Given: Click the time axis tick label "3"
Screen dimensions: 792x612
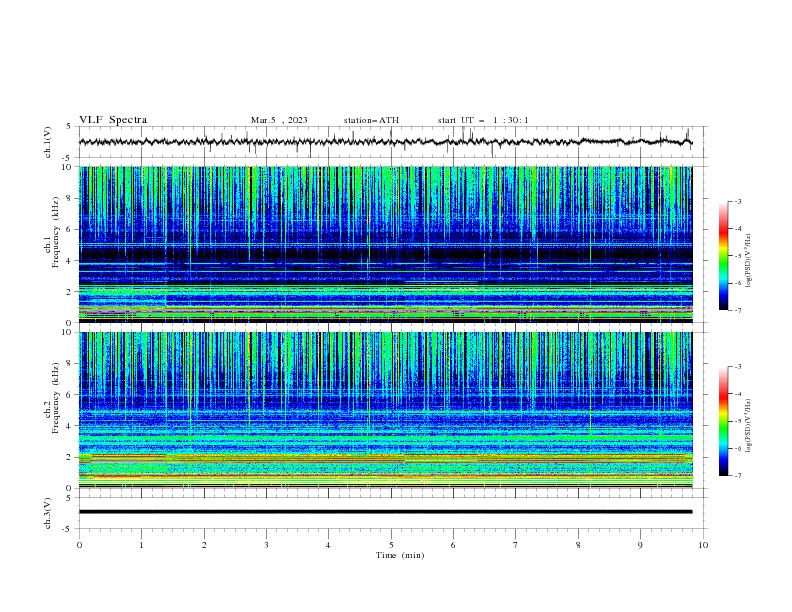Looking at the screenshot, I should (x=266, y=545).
